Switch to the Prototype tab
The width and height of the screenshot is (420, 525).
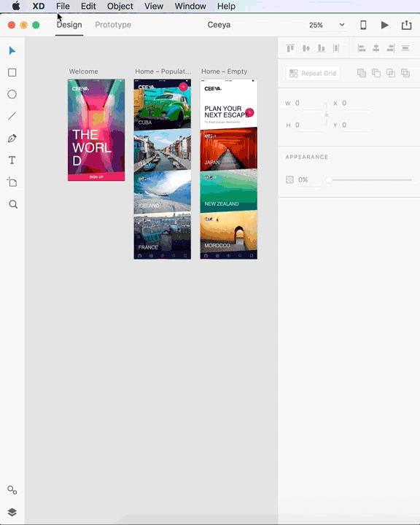[113, 25]
